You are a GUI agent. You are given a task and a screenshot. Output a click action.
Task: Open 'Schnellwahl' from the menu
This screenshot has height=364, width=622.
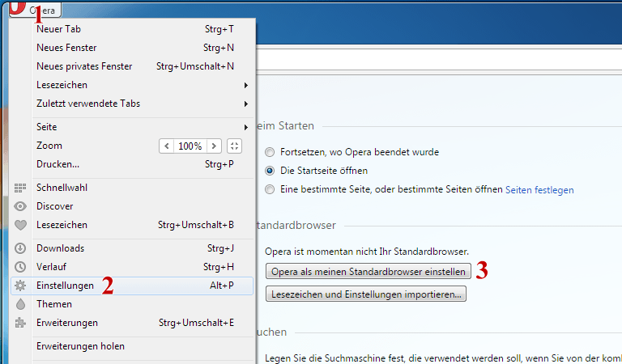click(x=132, y=188)
